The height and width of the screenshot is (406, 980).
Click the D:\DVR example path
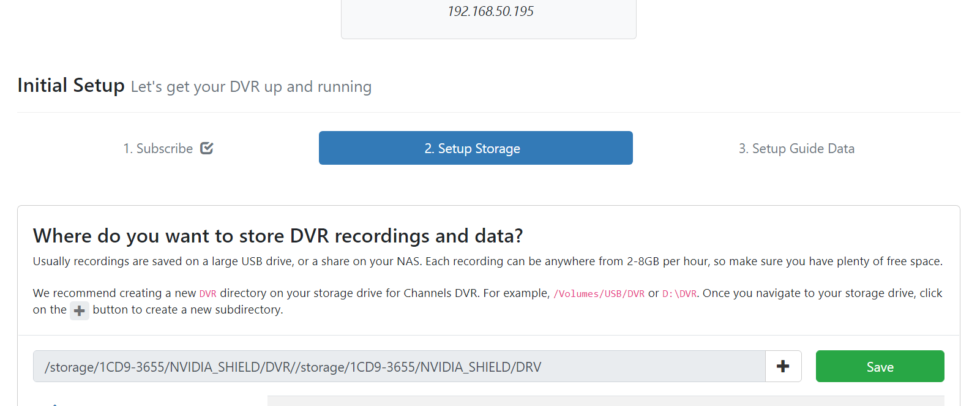click(x=679, y=294)
